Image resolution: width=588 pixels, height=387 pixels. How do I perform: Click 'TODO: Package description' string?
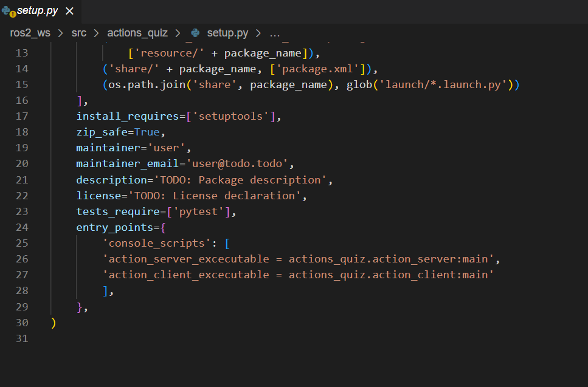pos(240,180)
